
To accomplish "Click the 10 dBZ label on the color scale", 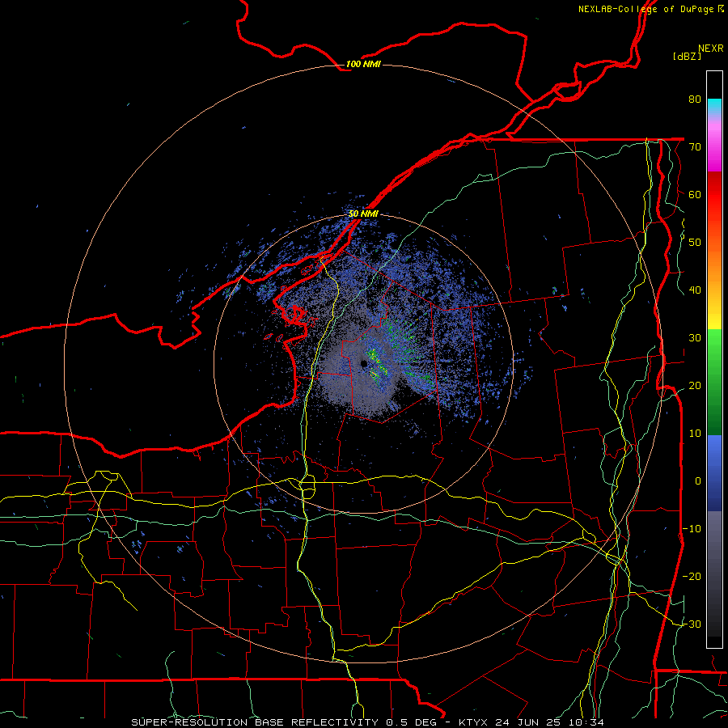I will [695, 434].
